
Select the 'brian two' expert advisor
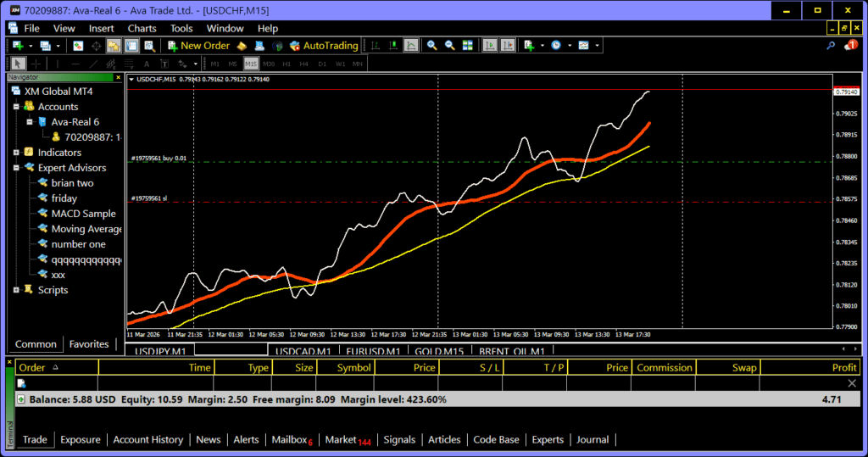(72, 183)
